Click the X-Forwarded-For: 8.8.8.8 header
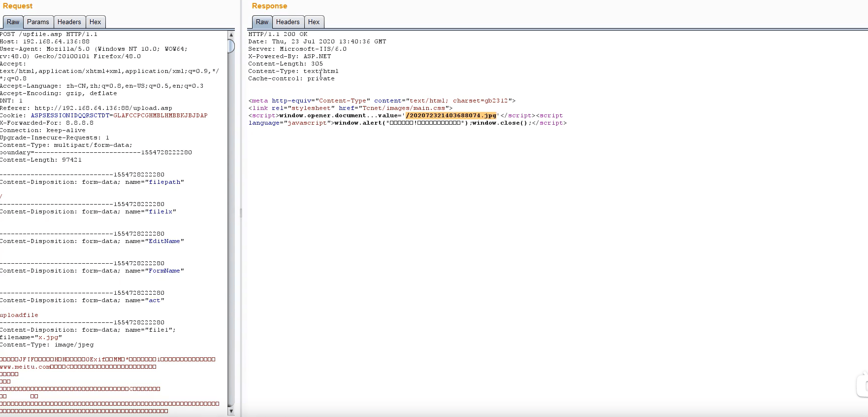 [x=47, y=123]
